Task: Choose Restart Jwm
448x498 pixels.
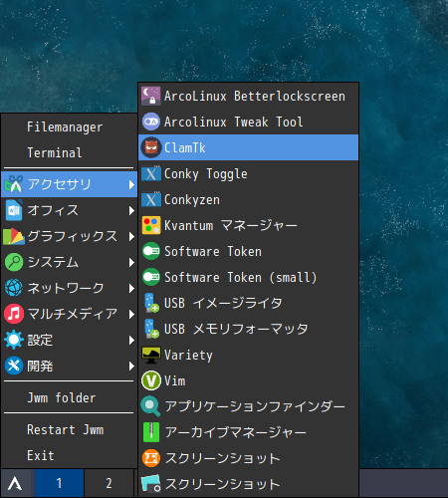Action: 69,430
